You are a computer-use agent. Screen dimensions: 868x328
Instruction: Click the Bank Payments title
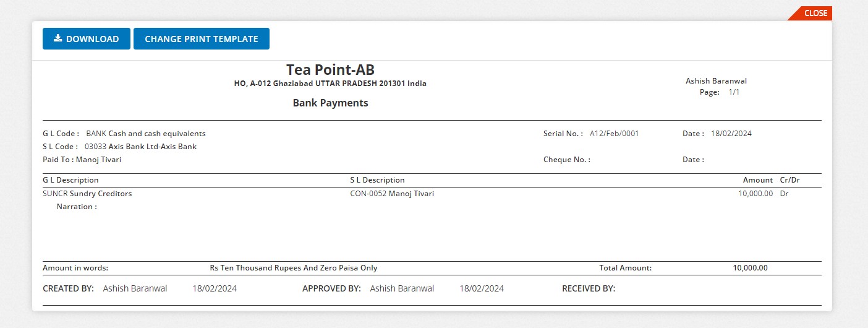[x=330, y=103]
